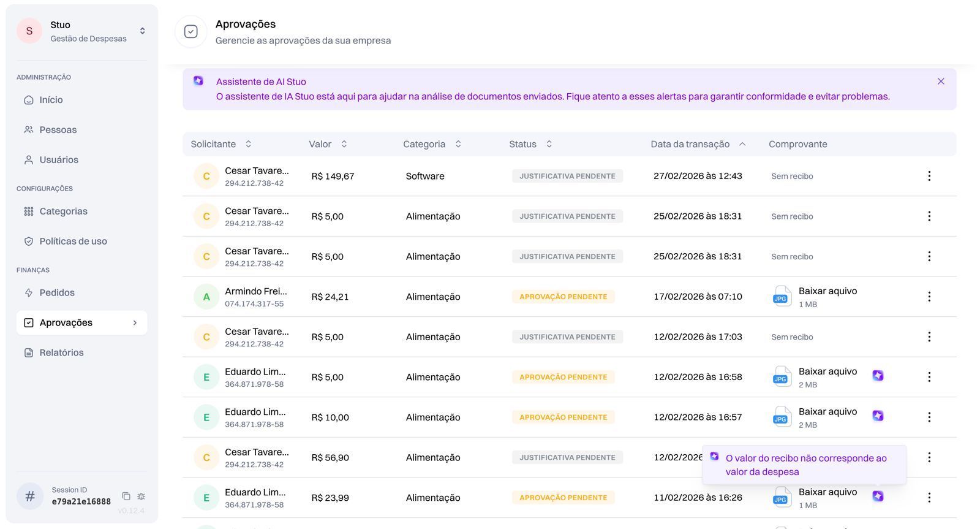The height and width of the screenshot is (529, 980).
Task: Open three-dot menu for Armindo's R$ 24,21 expense
Action: pos(929,297)
